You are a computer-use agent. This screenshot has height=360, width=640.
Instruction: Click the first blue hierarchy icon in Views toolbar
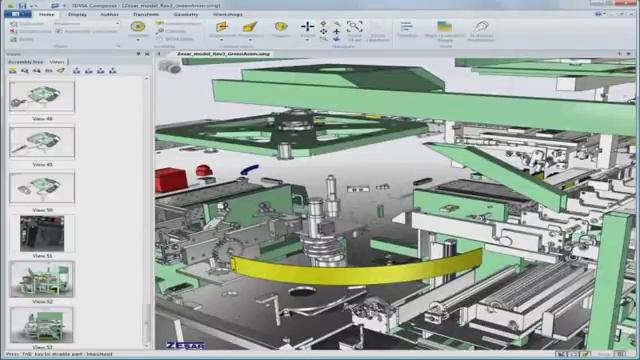pos(76,71)
